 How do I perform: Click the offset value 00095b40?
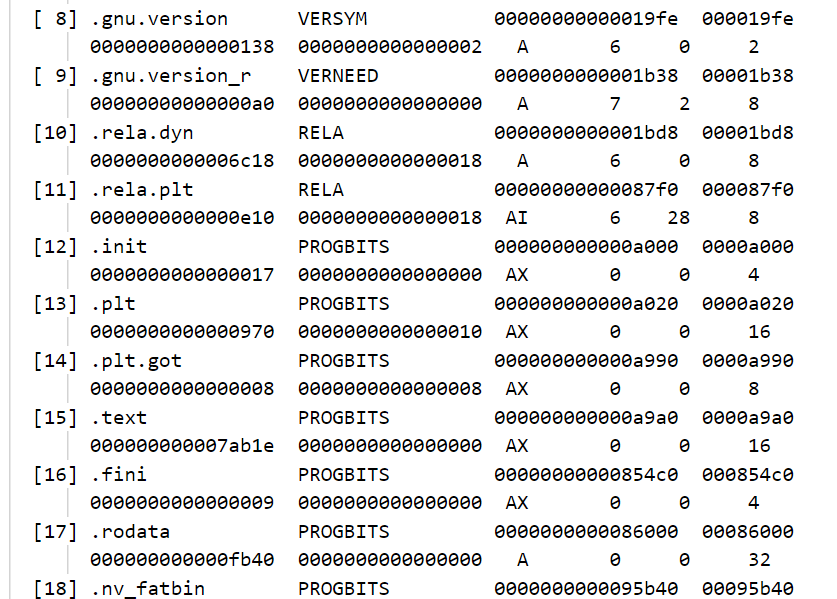(x=748, y=588)
